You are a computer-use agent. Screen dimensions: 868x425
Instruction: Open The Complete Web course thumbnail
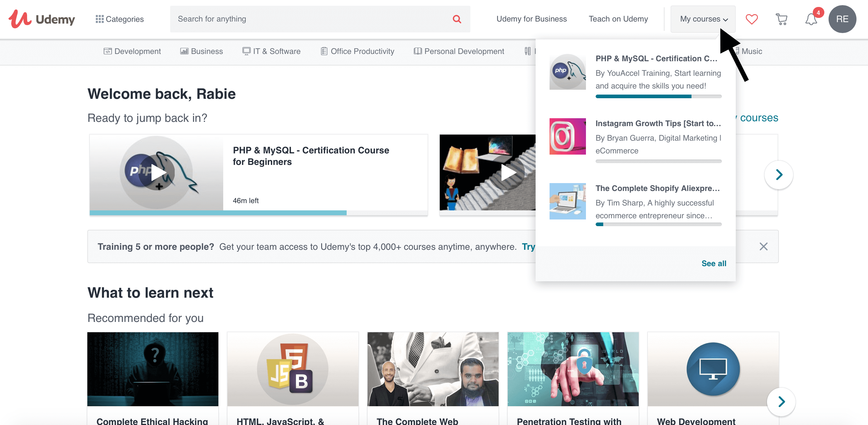click(433, 369)
